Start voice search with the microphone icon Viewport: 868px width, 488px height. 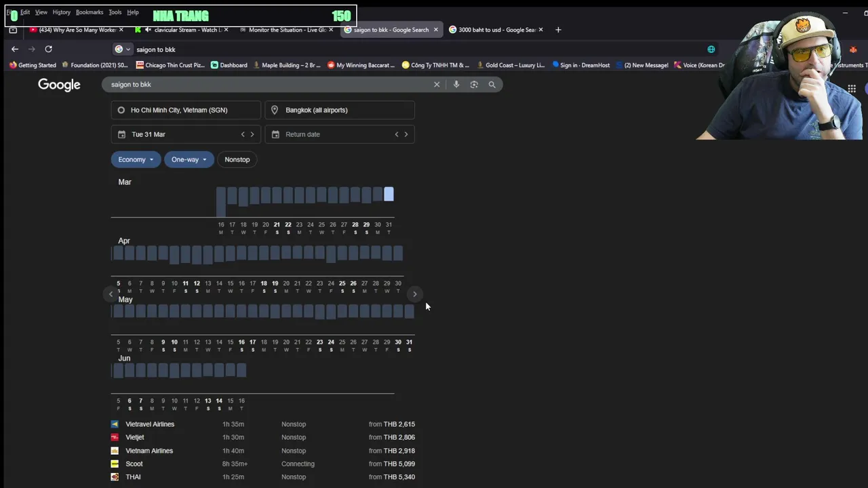coord(456,85)
